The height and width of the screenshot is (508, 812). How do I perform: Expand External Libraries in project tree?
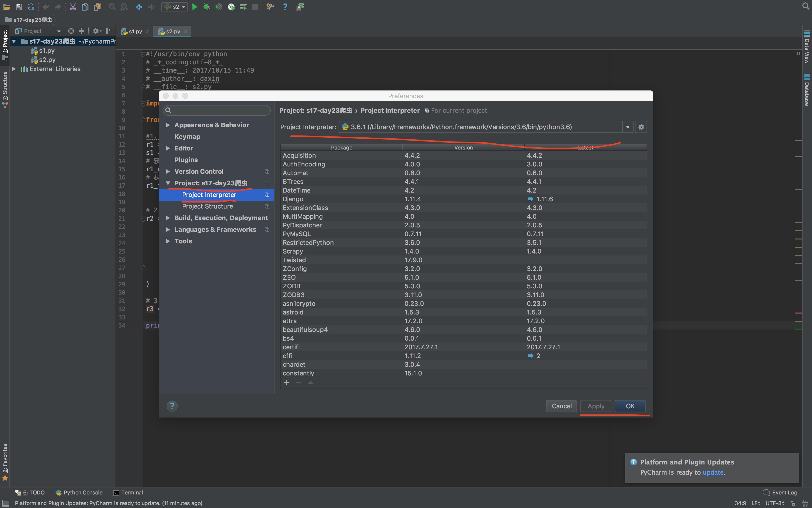[14, 69]
